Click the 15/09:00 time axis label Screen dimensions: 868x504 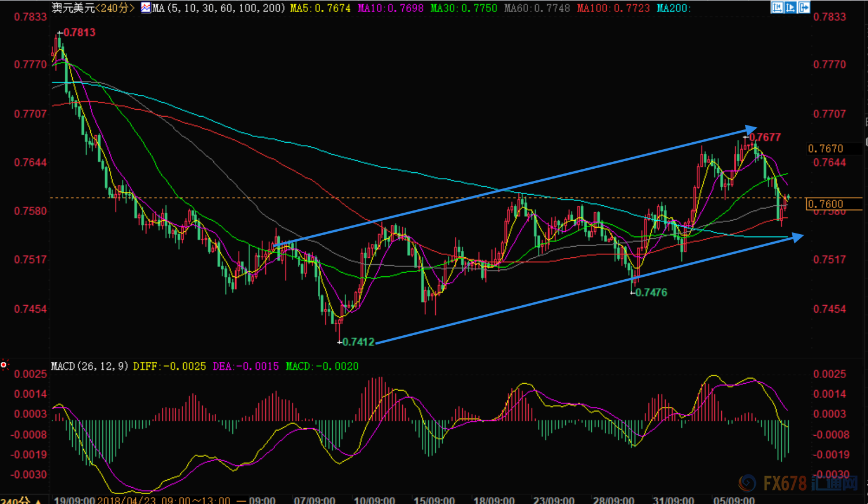point(434,500)
